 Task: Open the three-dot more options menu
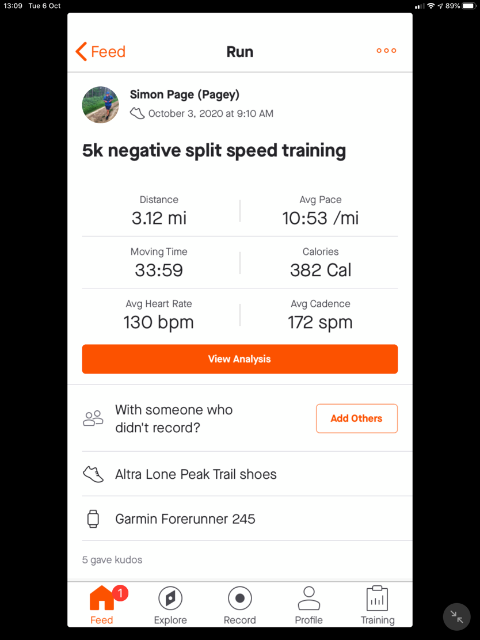coord(386,51)
